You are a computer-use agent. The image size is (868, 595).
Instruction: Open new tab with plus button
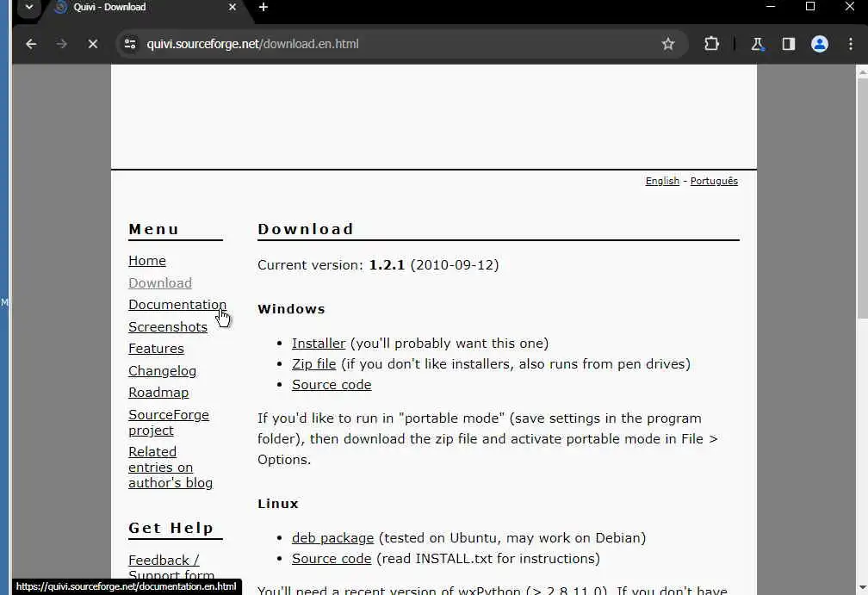coord(263,7)
